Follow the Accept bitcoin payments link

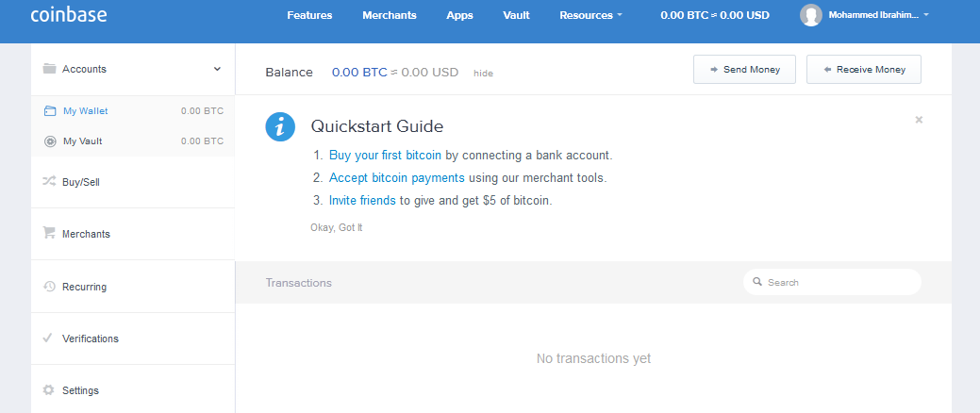(397, 178)
